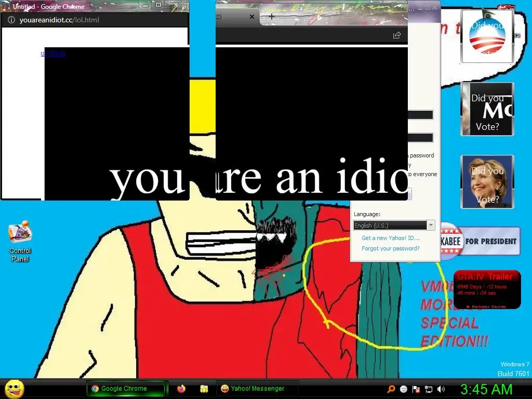Viewport: 532px width, 399px height.
Task: Minimize the Untitled Google Chrome popup window
Action: tap(145, 5)
